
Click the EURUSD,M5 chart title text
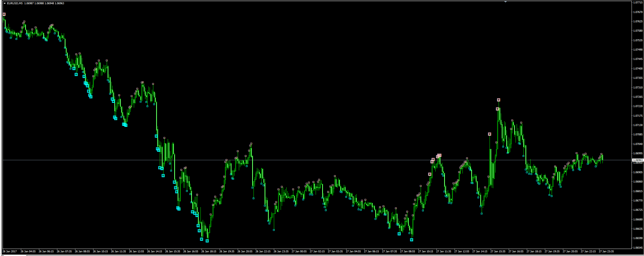(x=15, y=3)
